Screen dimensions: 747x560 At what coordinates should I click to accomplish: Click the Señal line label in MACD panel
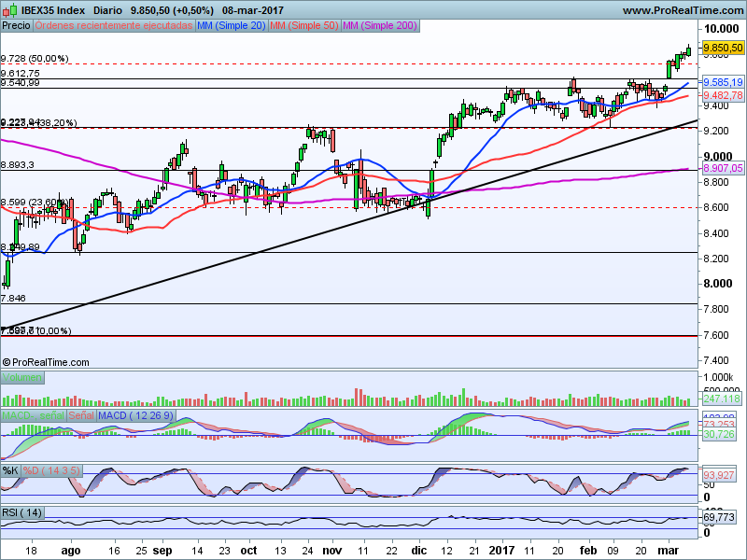pos(81,415)
